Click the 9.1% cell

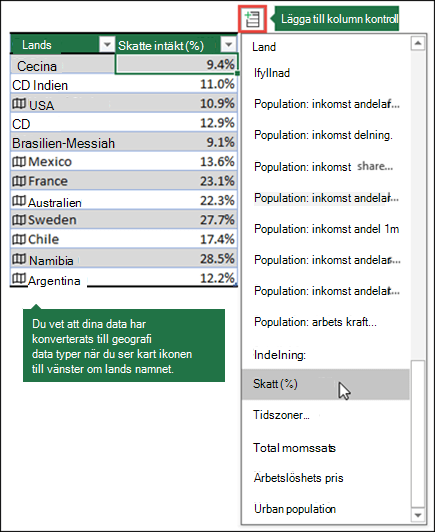point(176,142)
